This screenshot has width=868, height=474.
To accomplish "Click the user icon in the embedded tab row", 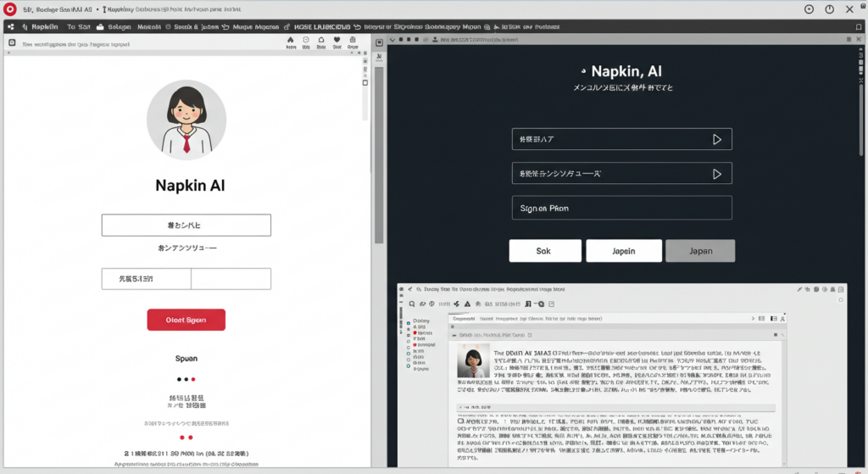I will click(782, 318).
